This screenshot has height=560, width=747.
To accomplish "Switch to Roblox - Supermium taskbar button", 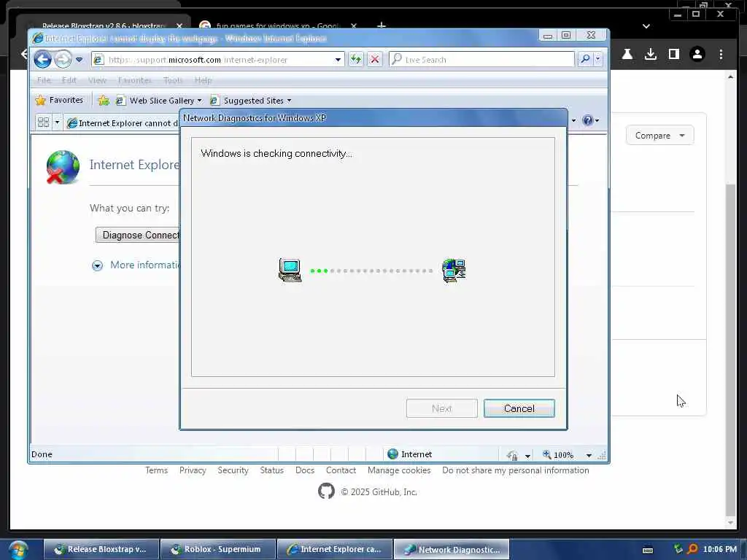I will point(218,549).
